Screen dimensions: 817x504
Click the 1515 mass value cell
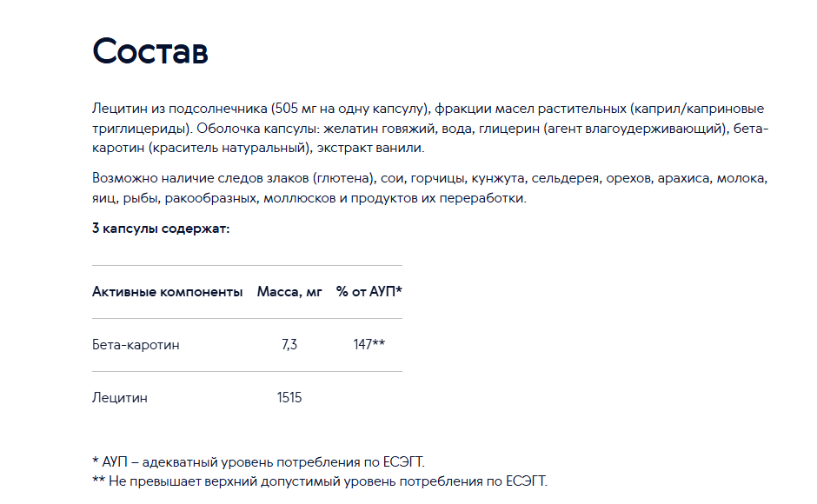click(x=289, y=398)
